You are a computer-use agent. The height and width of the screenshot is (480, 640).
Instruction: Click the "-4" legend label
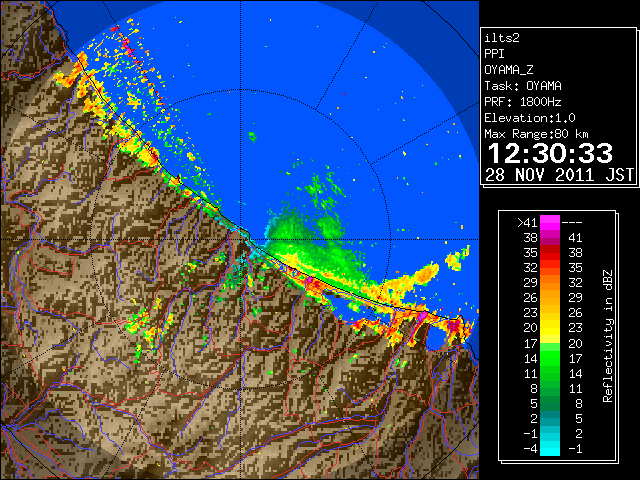click(x=530, y=449)
